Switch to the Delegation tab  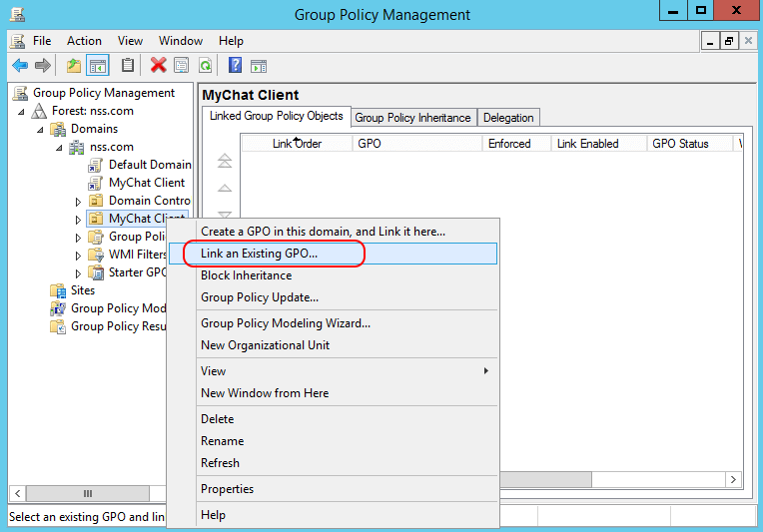[x=508, y=118]
